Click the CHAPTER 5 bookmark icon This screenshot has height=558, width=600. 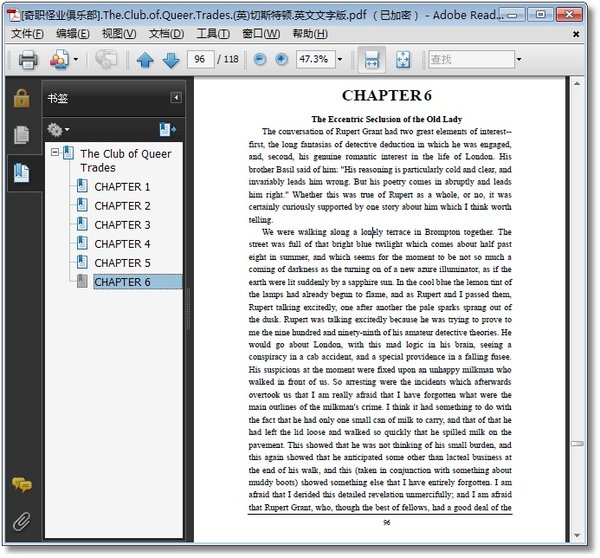click(x=82, y=262)
